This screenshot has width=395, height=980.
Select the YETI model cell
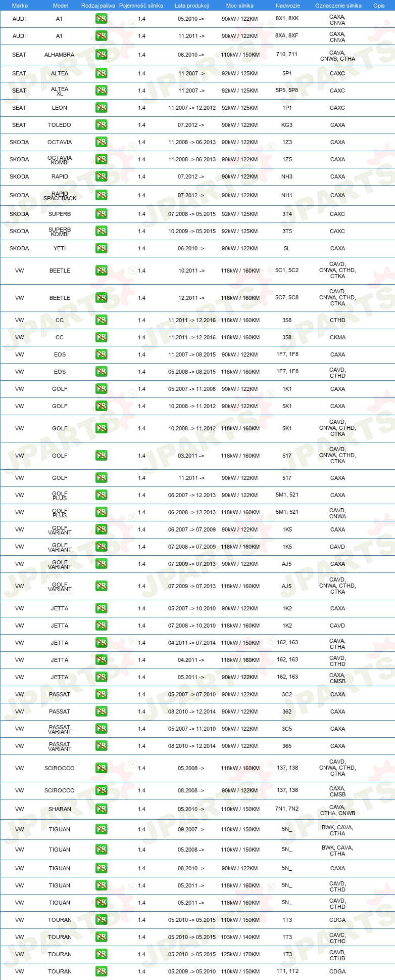point(60,248)
